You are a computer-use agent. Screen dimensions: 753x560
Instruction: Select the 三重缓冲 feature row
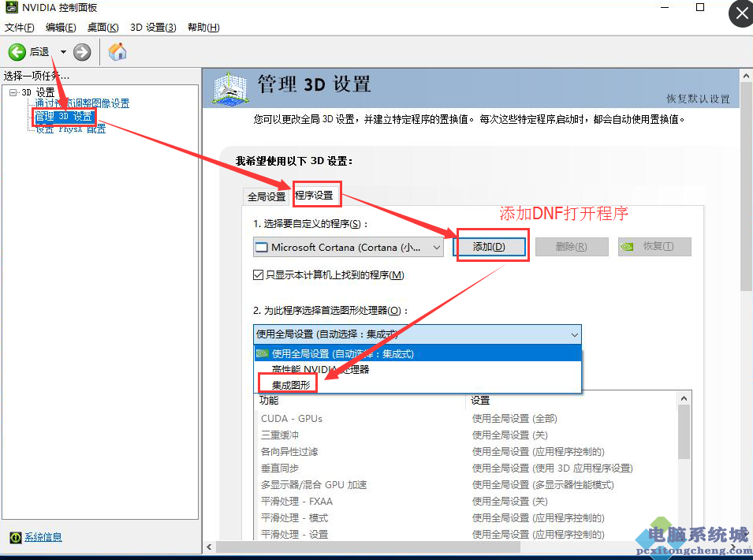coord(466,435)
